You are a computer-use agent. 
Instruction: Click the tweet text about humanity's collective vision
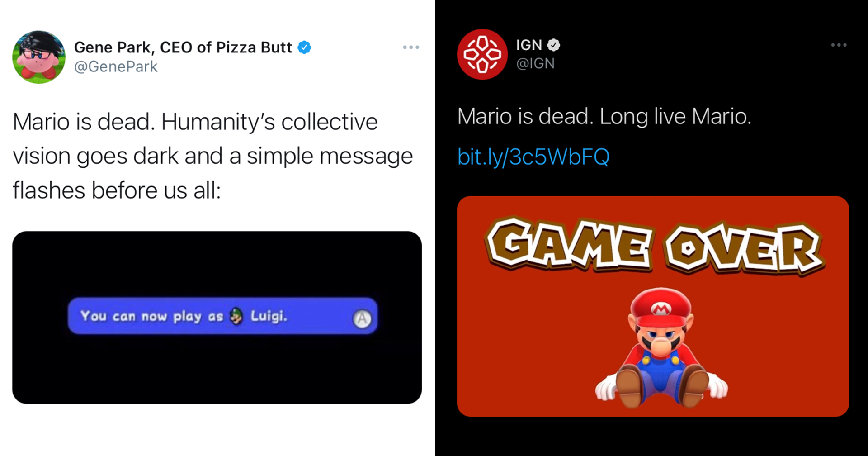click(x=212, y=156)
